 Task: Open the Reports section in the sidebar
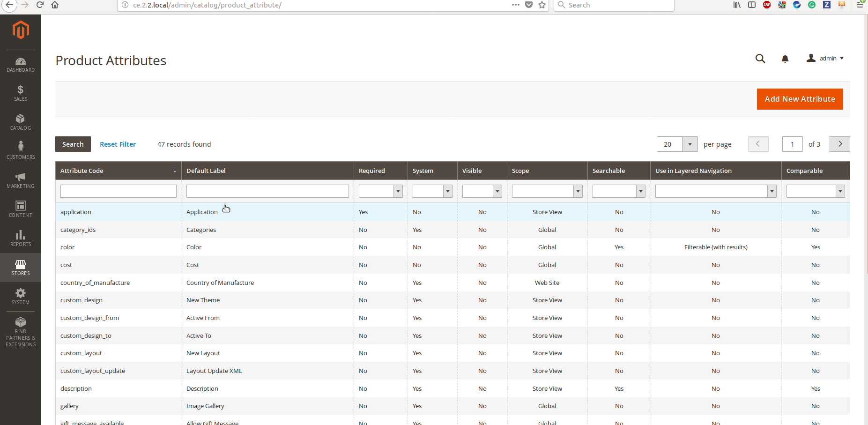pyautogui.click(x=21, y=238)
